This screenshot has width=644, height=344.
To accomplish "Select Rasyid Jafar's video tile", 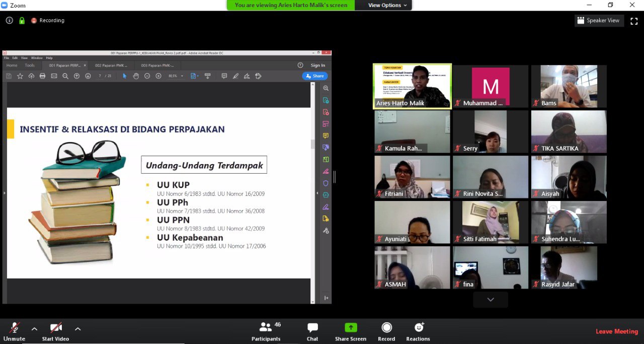I will click(569, 267).
